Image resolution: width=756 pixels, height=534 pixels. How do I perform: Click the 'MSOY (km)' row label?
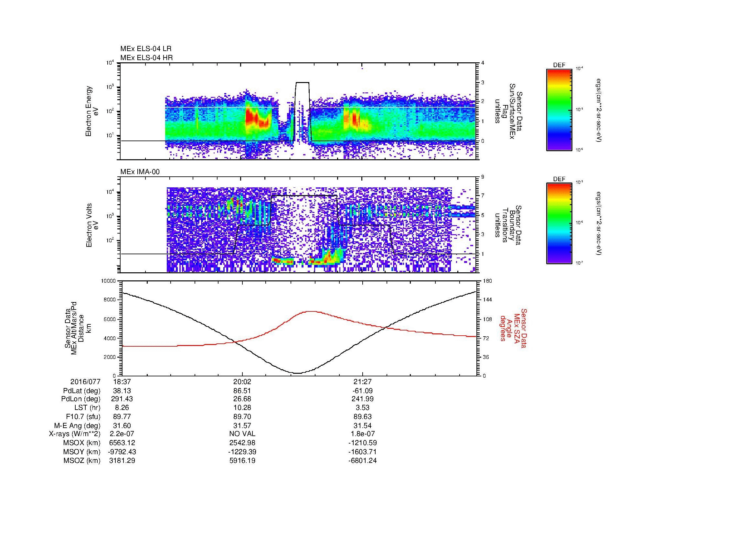coord(82,452)
